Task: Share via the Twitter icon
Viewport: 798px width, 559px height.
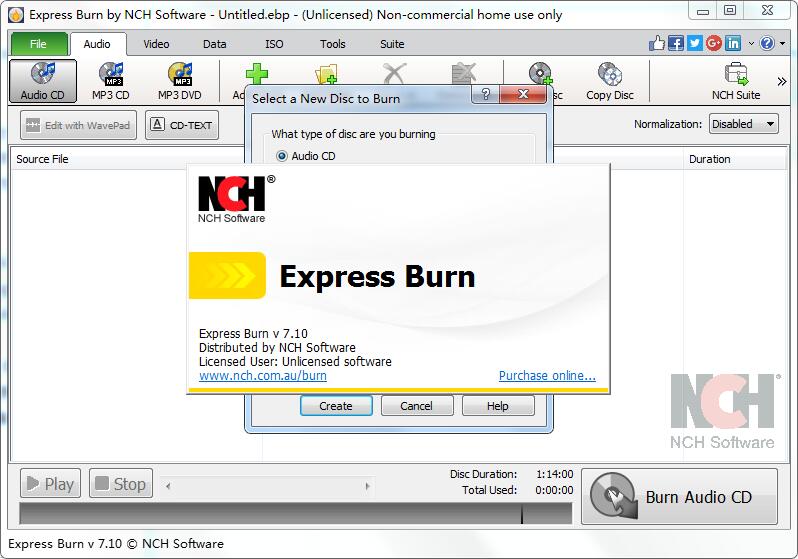Action: tap(695, 44)
